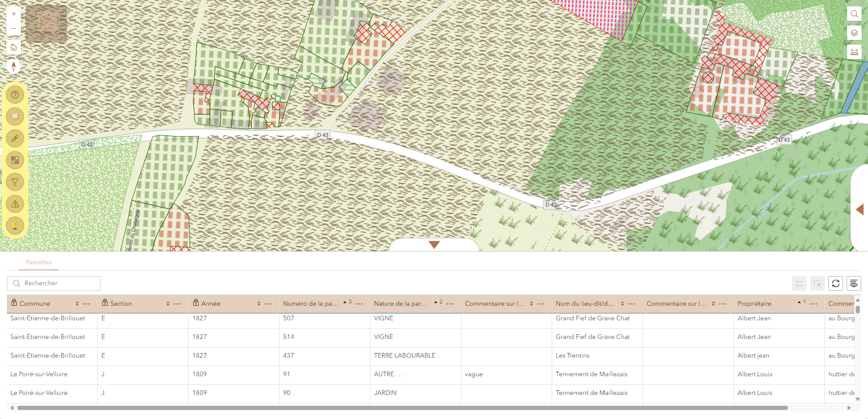Image resolution: width=868 pixels, height=419 pixels.
Task: Open the funnel filter tool
Action: pyautogui.click(x=15, y=182)
